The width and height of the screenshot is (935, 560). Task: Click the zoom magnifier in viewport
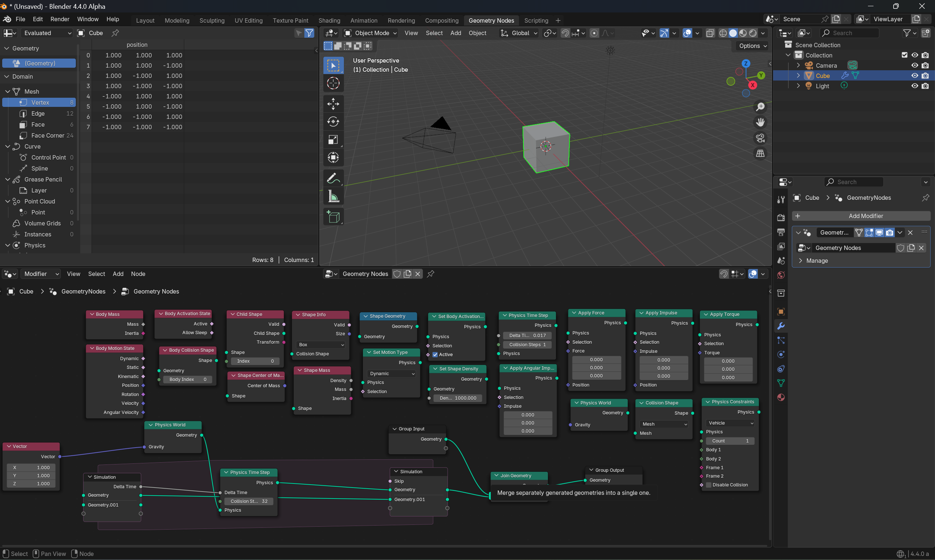click(760, 107)
